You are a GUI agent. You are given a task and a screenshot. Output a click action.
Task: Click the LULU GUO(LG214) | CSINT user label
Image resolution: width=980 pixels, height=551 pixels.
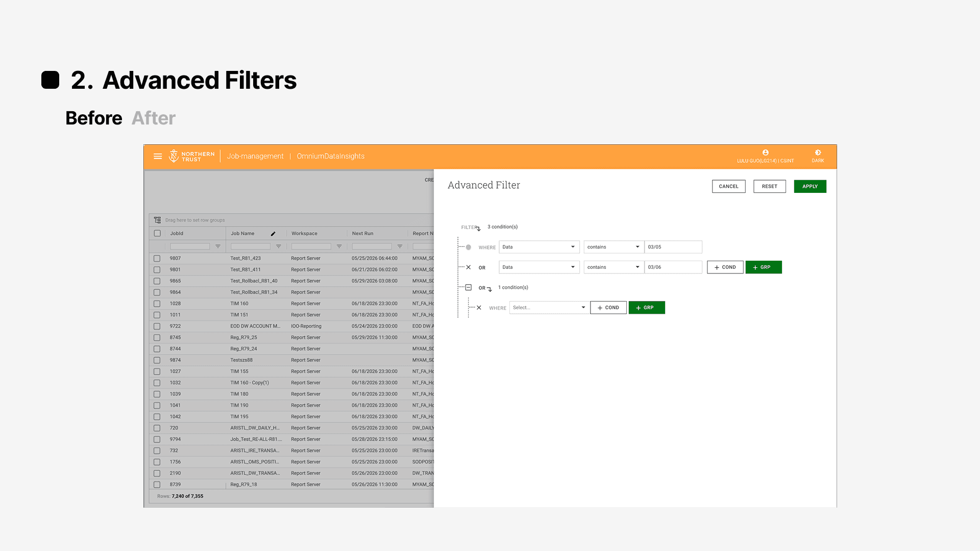point(765,161)
